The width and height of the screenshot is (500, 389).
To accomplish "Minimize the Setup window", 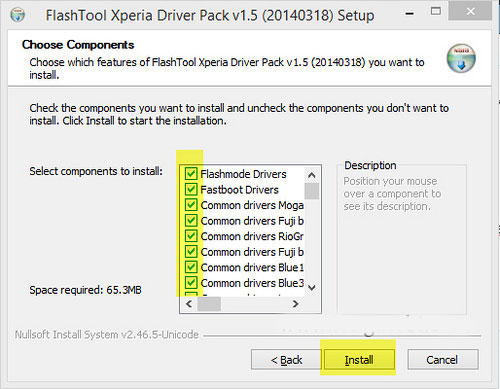I will pyautogui.click(x=410, y=13).
